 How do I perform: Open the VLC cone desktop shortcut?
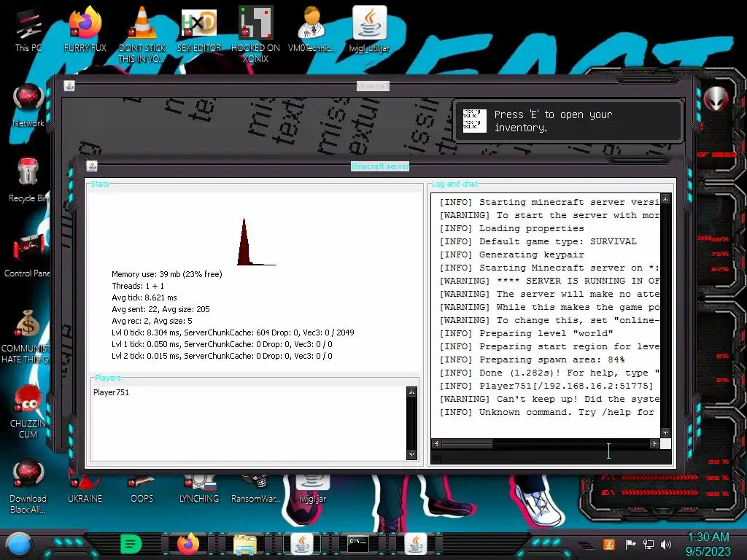click(142, 34)
